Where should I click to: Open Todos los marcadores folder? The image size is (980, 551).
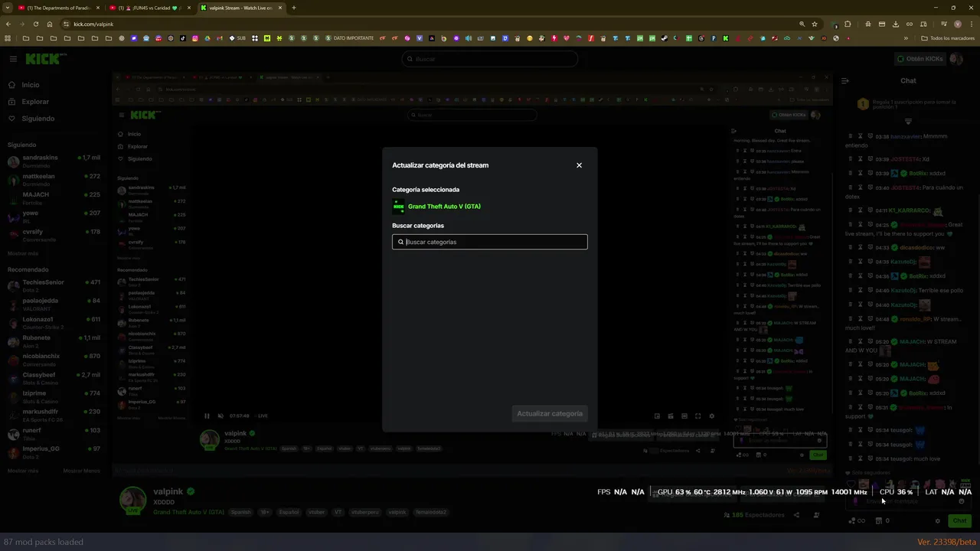(948, 38)
